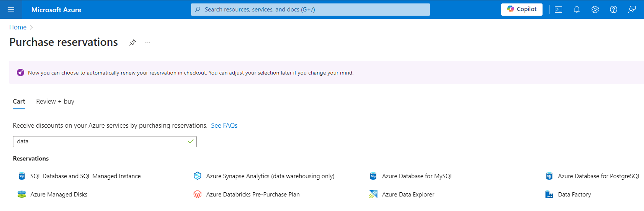Choose SQL Database and SQL Managed Instance reservation

coord(85,176)
